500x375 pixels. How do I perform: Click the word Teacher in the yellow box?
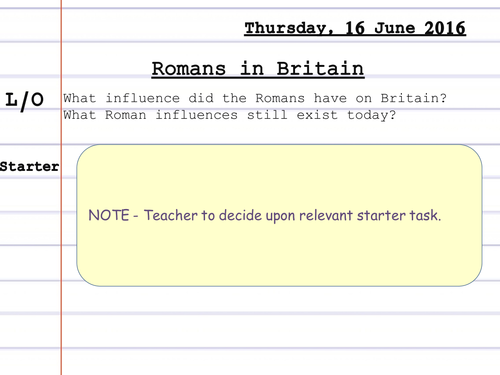(171, 215)
